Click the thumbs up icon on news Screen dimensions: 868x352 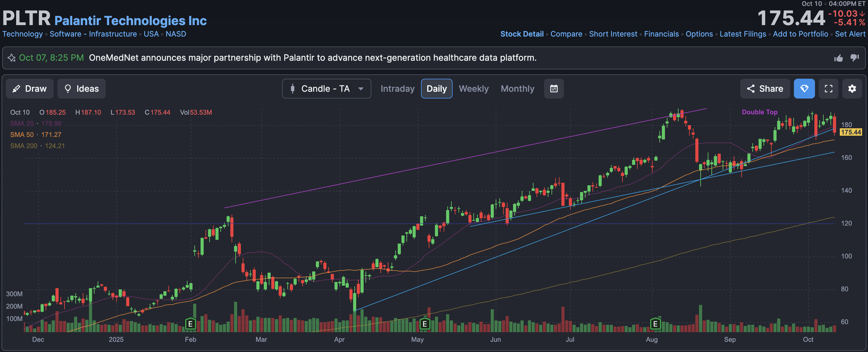click(838, 58)
